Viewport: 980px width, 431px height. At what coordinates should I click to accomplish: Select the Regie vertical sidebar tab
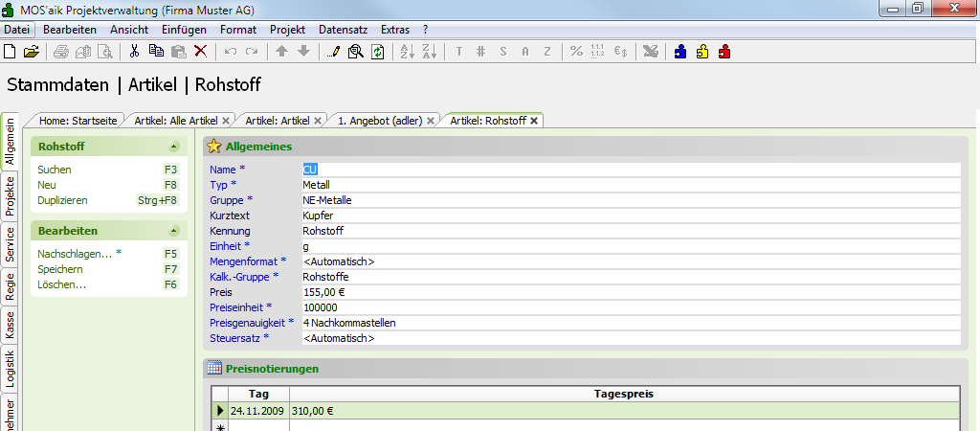pos(10,287)
